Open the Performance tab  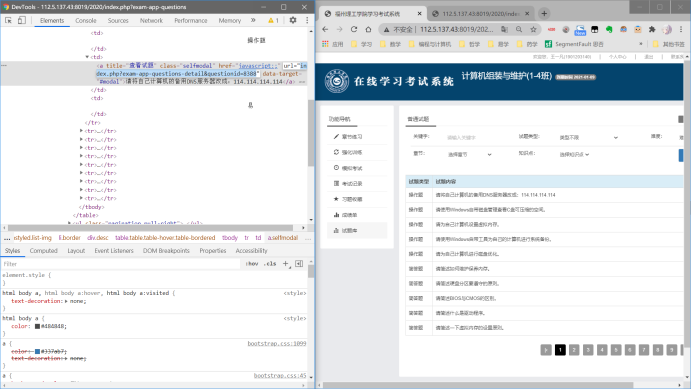click(x=191, y=20)
